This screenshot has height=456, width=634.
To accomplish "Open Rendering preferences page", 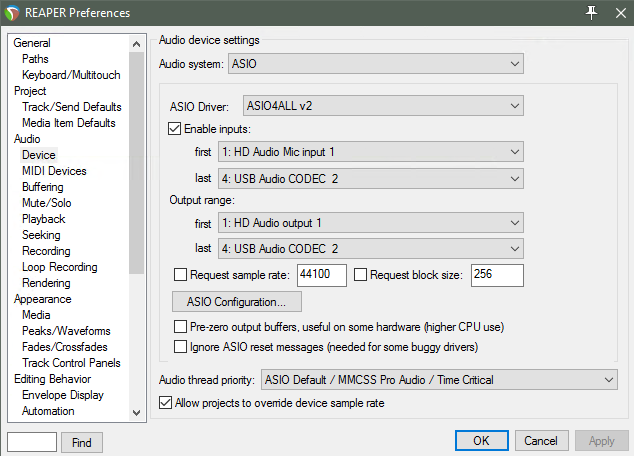I will (x=46, y=283).
